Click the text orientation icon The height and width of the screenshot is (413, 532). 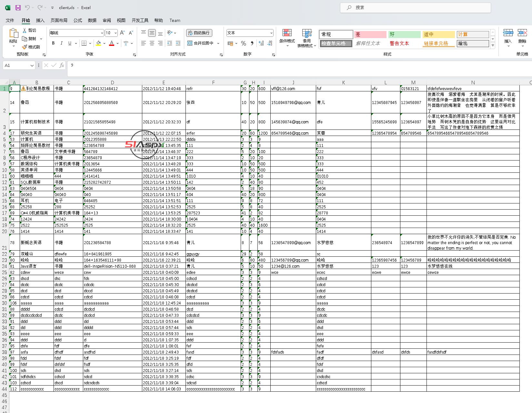pos(170,33)
